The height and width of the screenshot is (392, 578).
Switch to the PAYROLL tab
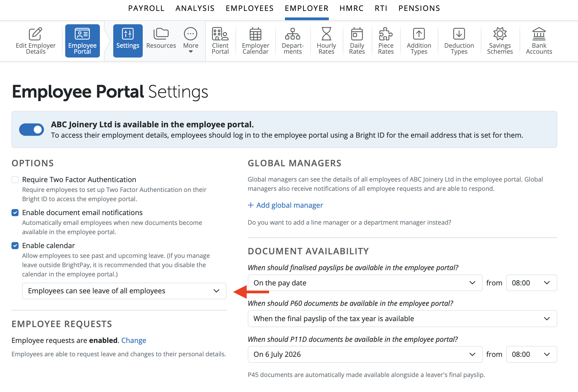(x=146, y=8)
